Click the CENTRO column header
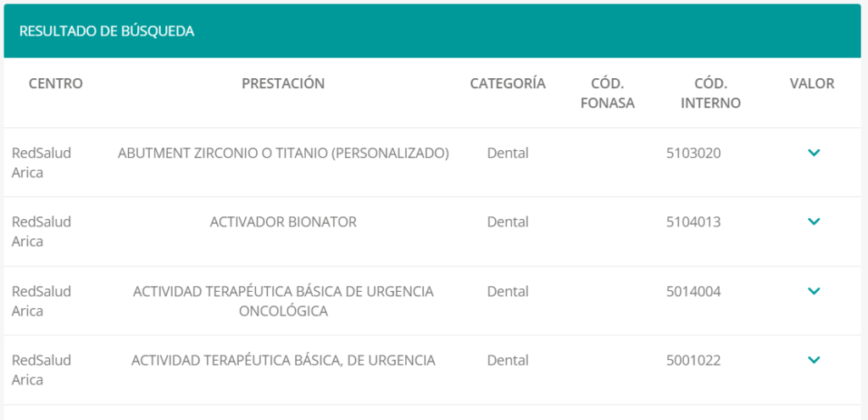This screenshot has height=420, width=868. coord(56,84)
